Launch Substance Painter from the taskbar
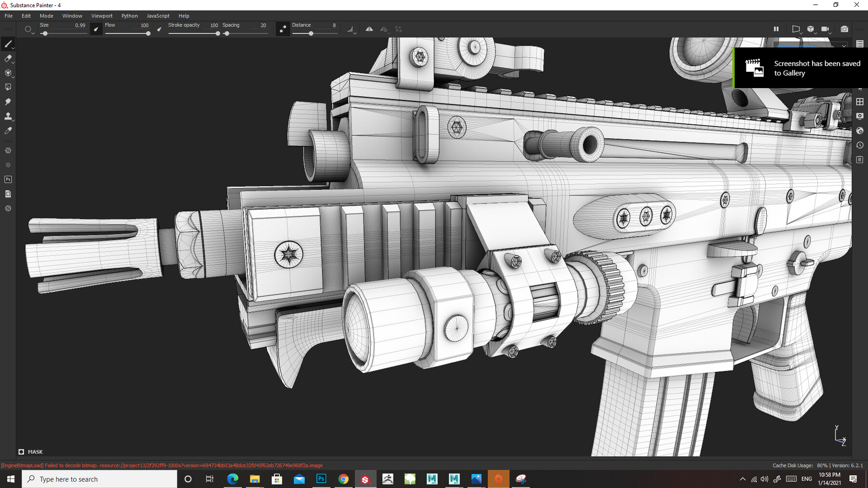The image size is (868, 488). [366, 479]
